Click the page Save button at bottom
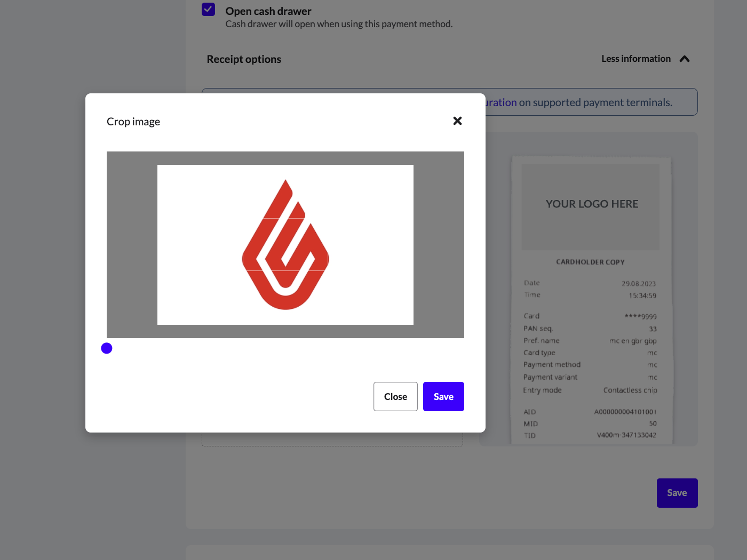747x560 pixels. click(677, 493)
